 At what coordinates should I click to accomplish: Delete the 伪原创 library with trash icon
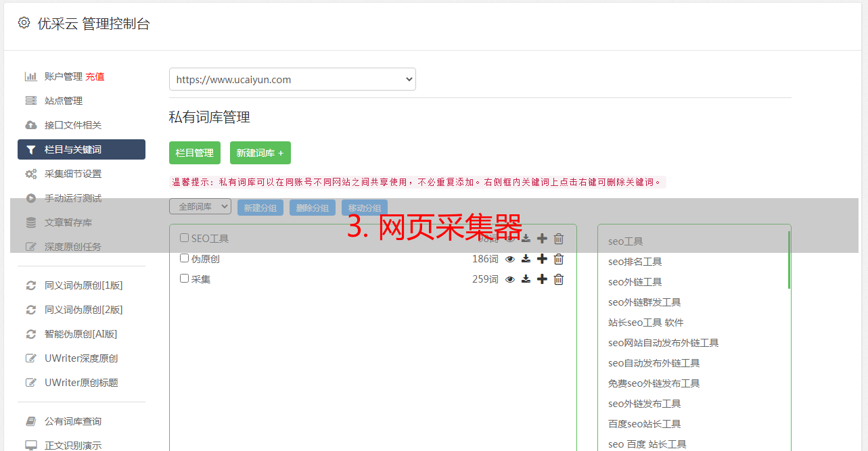[x=559, y=259]
